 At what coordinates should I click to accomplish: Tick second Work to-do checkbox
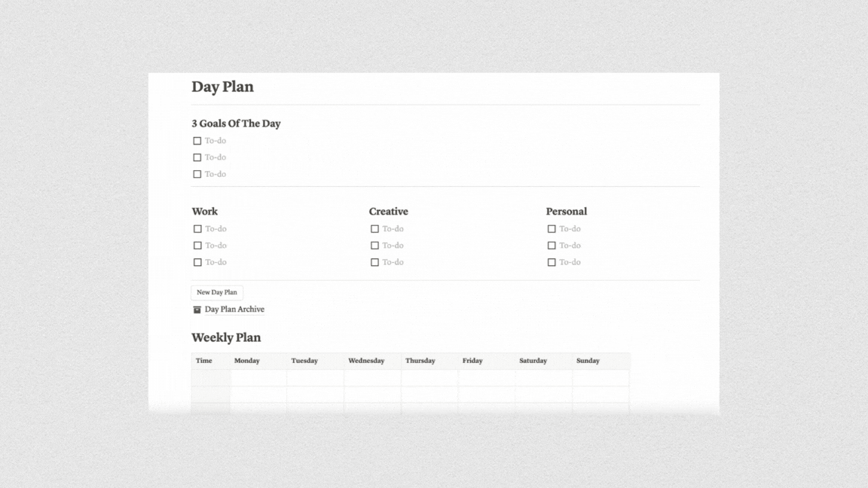coord(197,246)
